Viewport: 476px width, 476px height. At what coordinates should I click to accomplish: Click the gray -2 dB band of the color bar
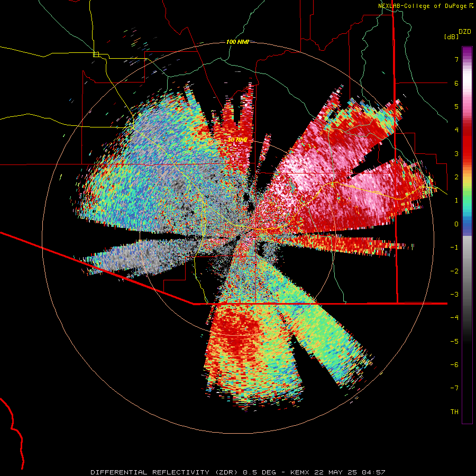pos(467,271)
